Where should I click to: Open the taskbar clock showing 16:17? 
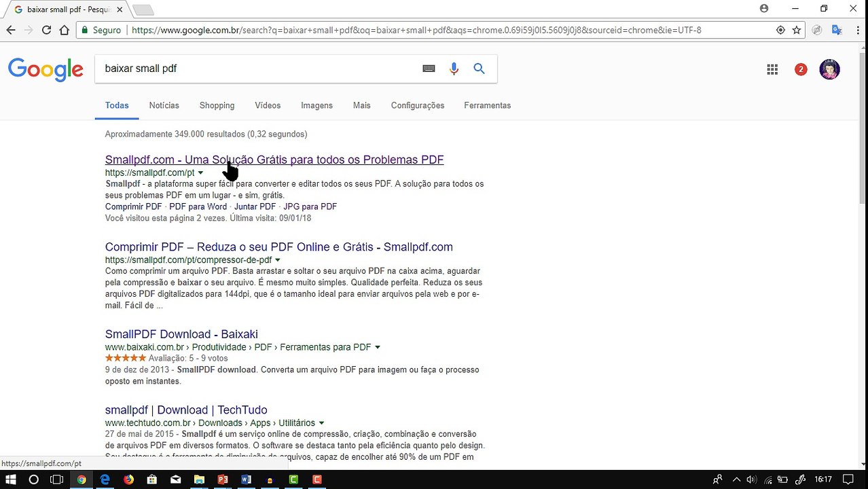coord(823,479)
